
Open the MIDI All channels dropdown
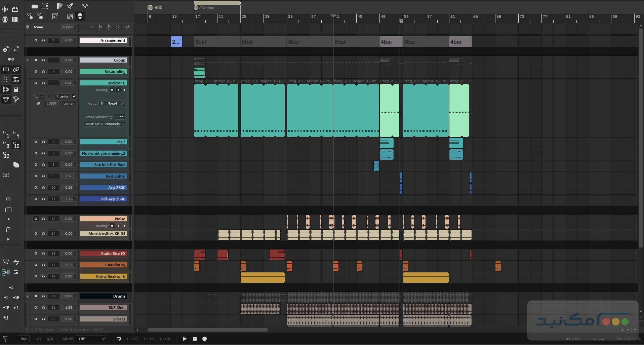[x=105, y=124]
